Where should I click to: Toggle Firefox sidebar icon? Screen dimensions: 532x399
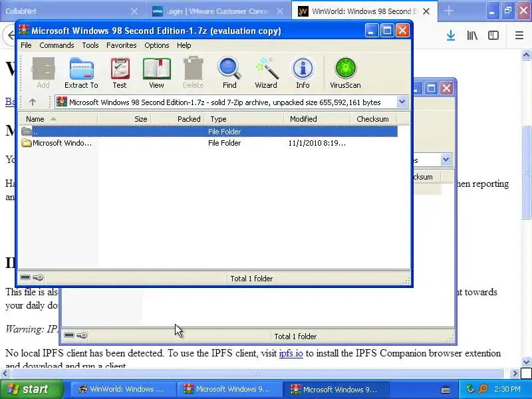pyautogui.click(x=493, y=35)
